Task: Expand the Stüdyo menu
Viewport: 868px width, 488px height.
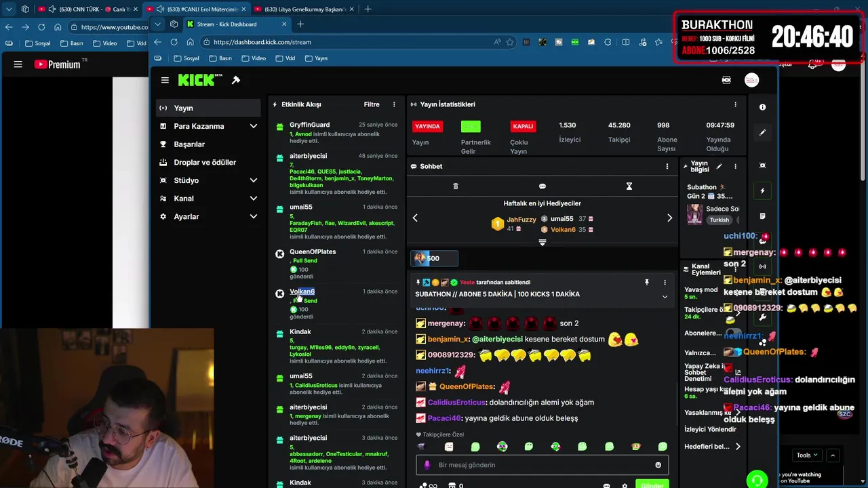Action: 253,180
